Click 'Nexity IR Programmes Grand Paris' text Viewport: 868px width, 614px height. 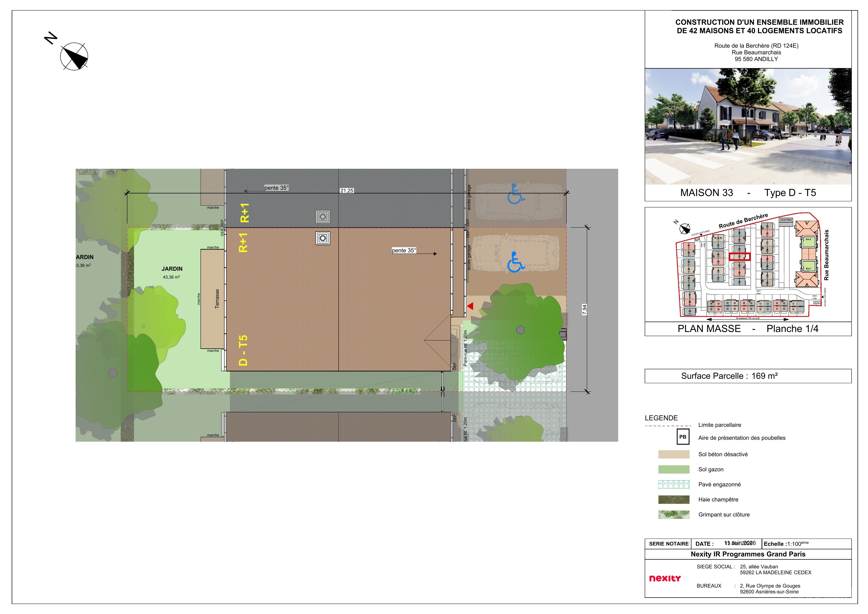click(x=748, y=554)
